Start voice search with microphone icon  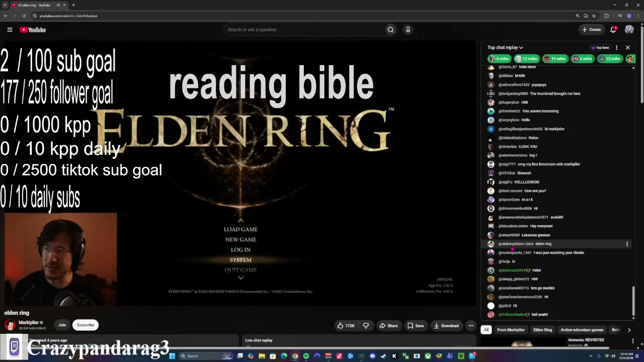(408, 30)
